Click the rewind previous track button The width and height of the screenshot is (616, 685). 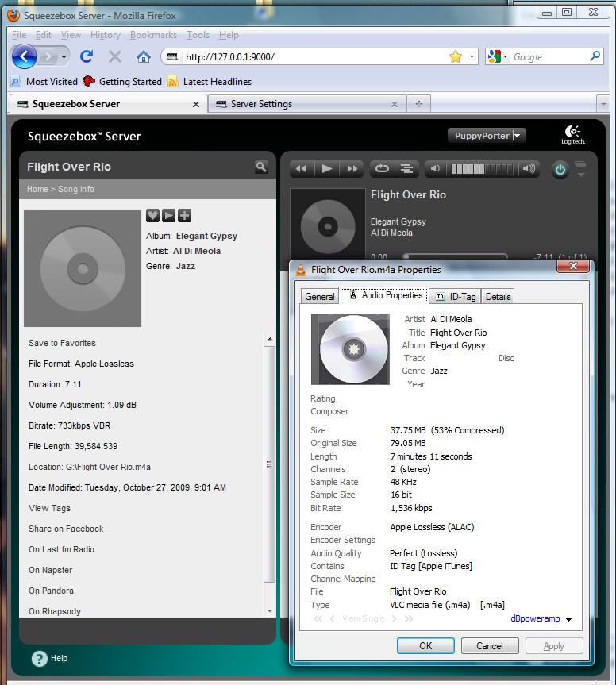(x=301, y=168)
